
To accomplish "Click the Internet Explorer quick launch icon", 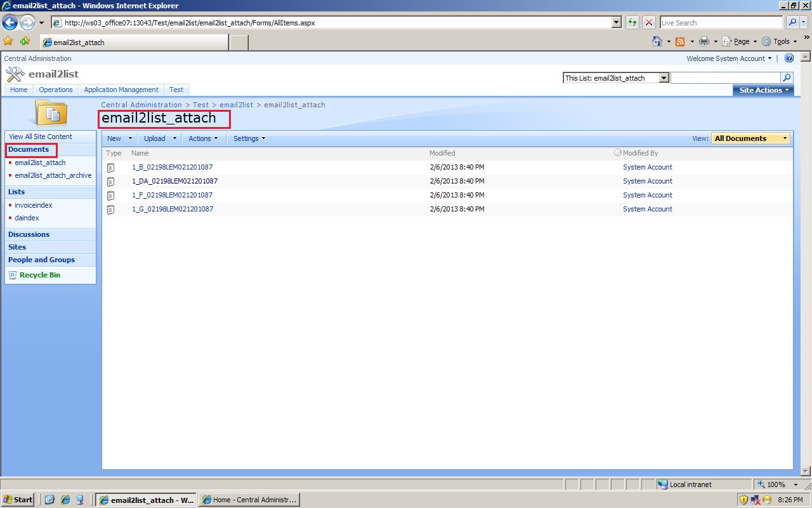I will tap(65, 500).
